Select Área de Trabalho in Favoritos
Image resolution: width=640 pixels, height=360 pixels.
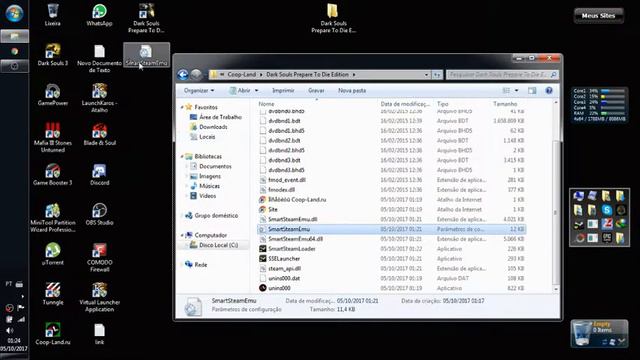pos(220,117)
